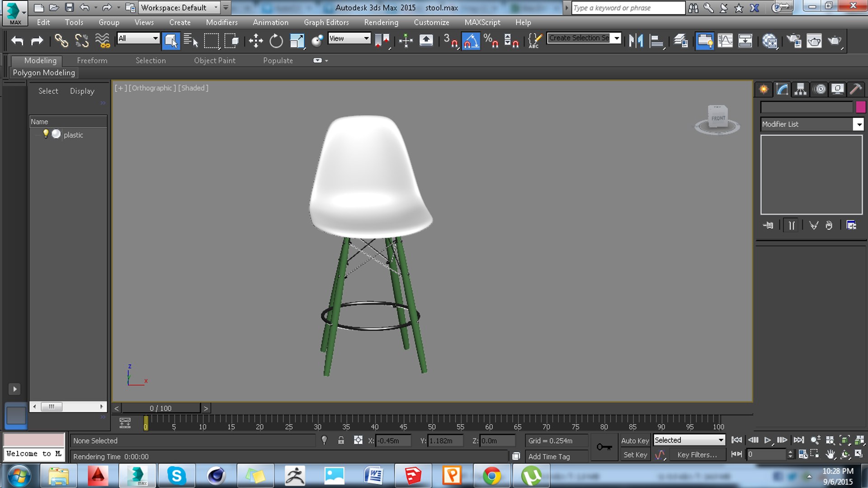
Task: Click the 0 / 100 time slider
Action: (160, 408)
